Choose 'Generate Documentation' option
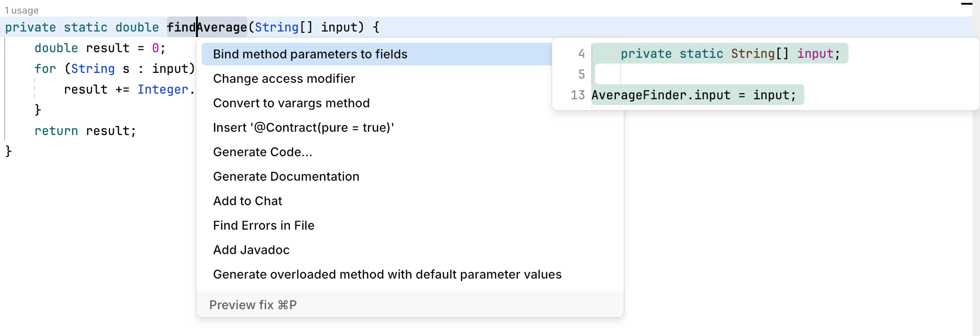This screenshot has width=980, height=336. pos(286,176)
